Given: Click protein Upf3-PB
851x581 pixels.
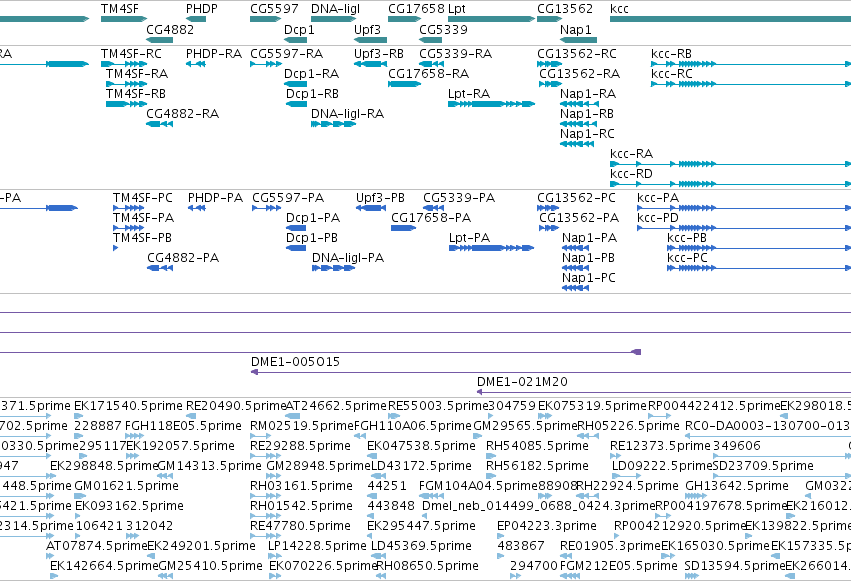Looking at the screenshot, I should tap(371, 208).
